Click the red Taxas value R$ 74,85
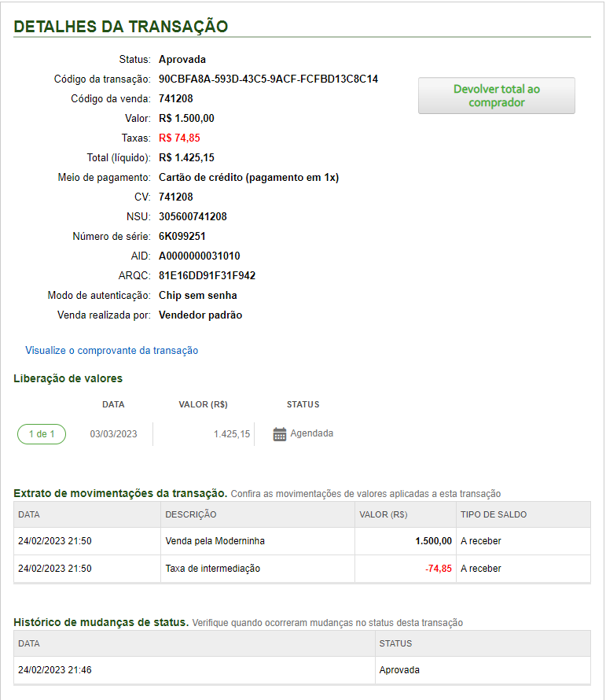Image resolution: width=606 pixels, height=700 pixels. [x=182, y=138]
